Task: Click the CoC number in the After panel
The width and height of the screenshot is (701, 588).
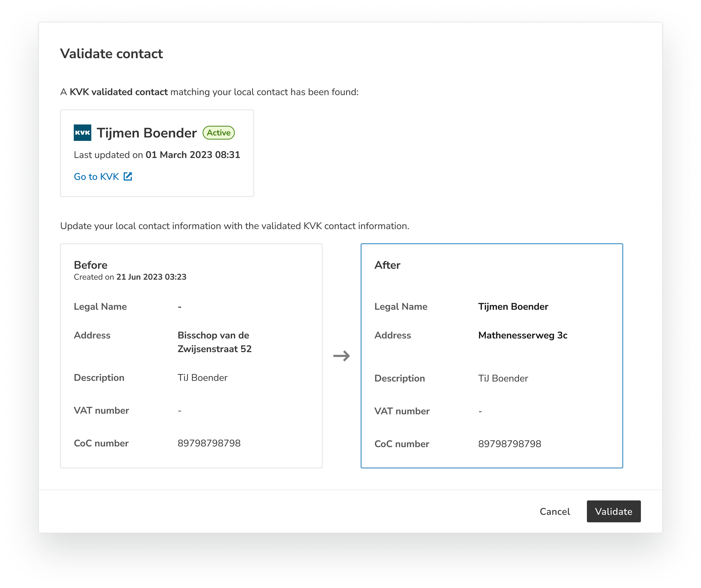Action: pos(509,444)
